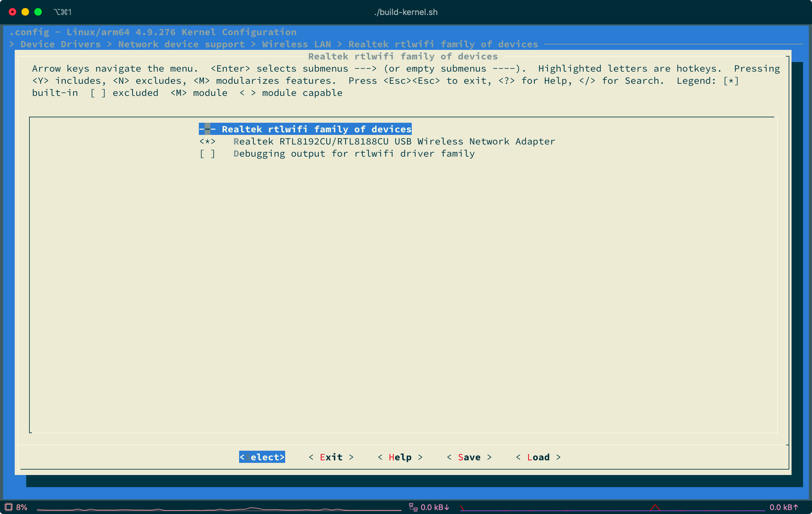Click Save to store the configuration
The width and height of the screenshot is (812, 514).
pyautogui.click(x=469, y=457)
